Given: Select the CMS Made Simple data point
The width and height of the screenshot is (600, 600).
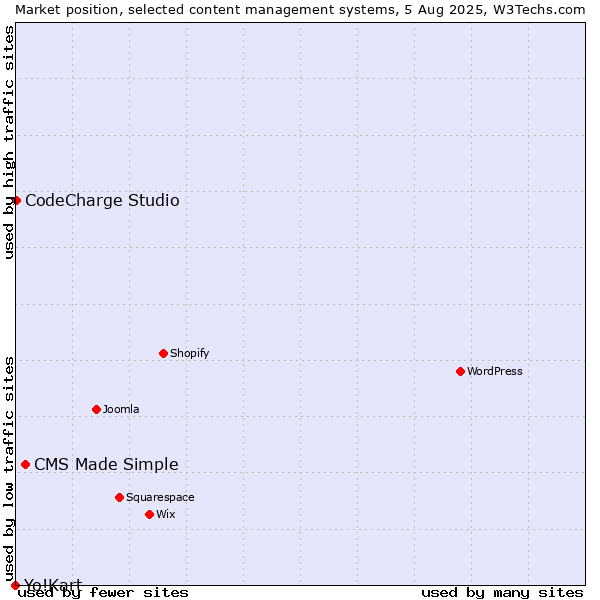Looking at the screenshot, I should coord(25,465).
